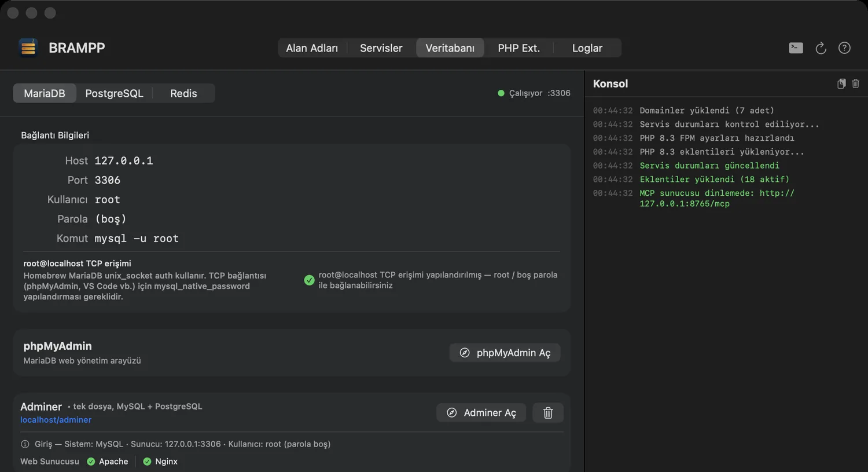This screenshot has height=472, width=868.
Task: Click the Host value 127.0.0.1
Action: [x=124, y=161]
